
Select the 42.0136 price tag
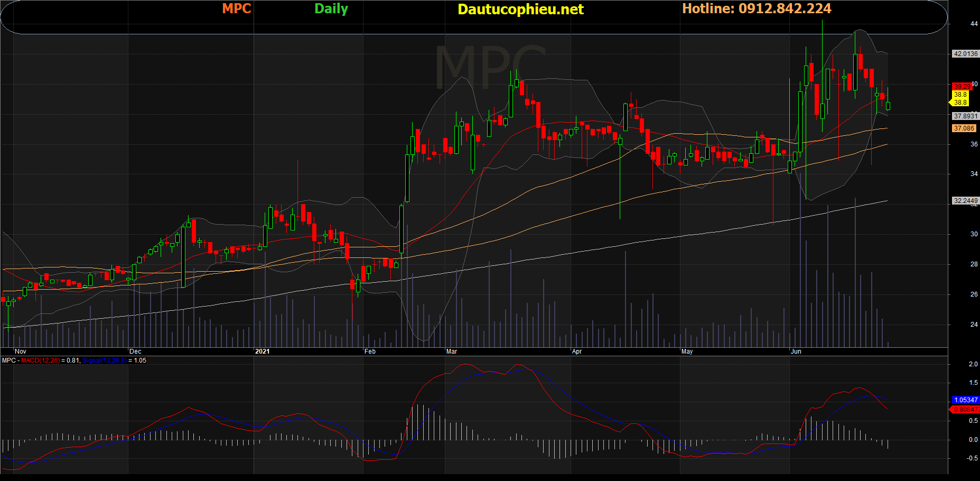pos(965,54)
